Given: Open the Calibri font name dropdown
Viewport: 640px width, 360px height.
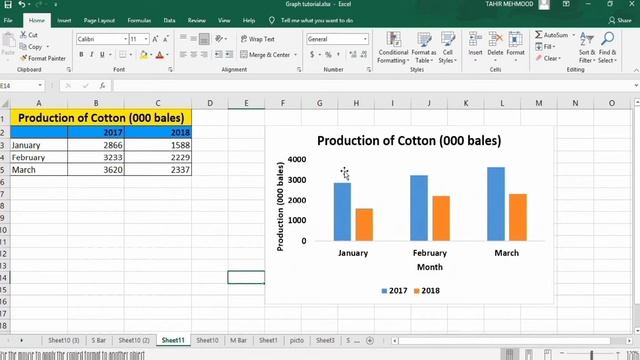Looking at the screenshot, I should click(x=125, y=39).
